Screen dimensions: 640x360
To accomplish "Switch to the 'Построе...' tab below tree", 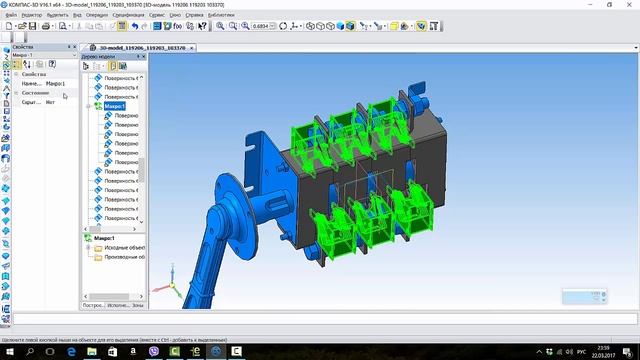I will point(93,305).
